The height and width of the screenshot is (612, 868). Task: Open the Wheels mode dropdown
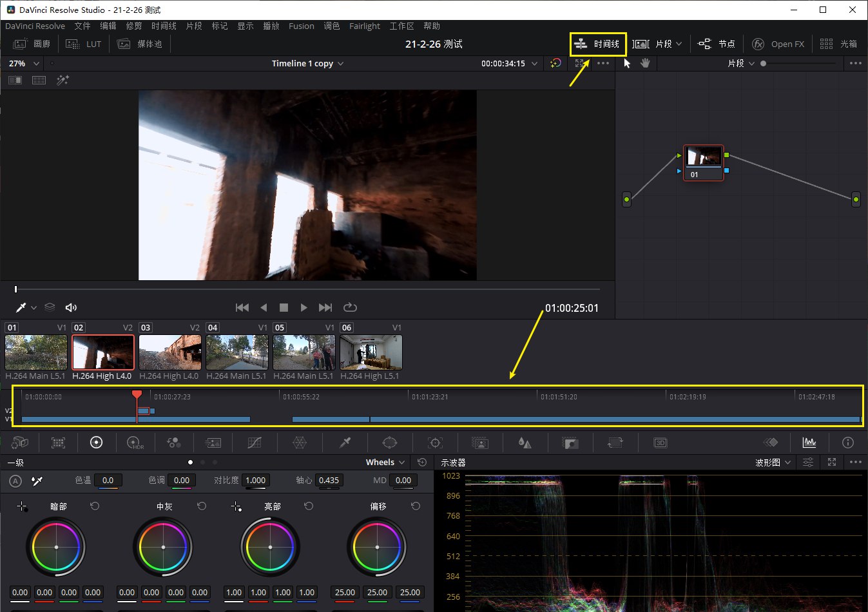pyautogui.click(x=385, y=462)
